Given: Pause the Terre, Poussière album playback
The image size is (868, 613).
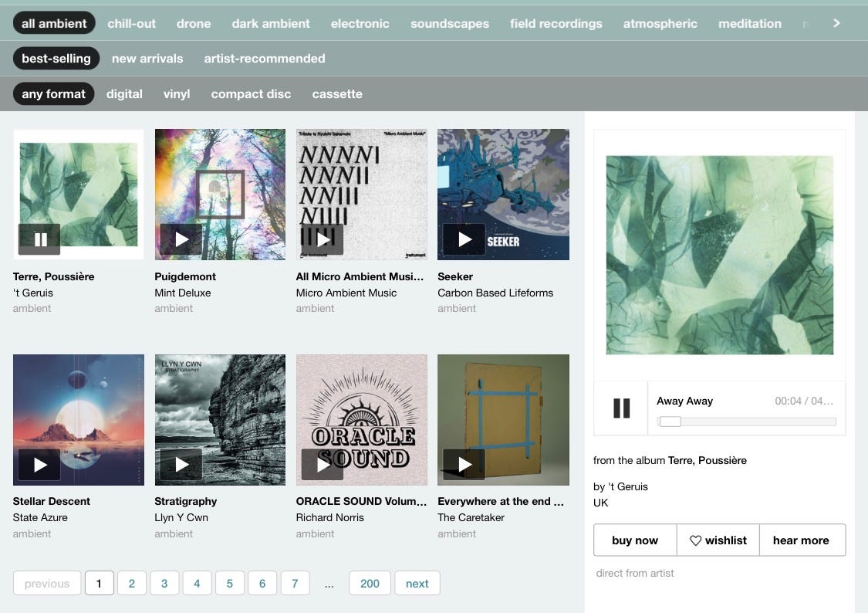Looking at the screenshot, I should [x=39, y=239].
